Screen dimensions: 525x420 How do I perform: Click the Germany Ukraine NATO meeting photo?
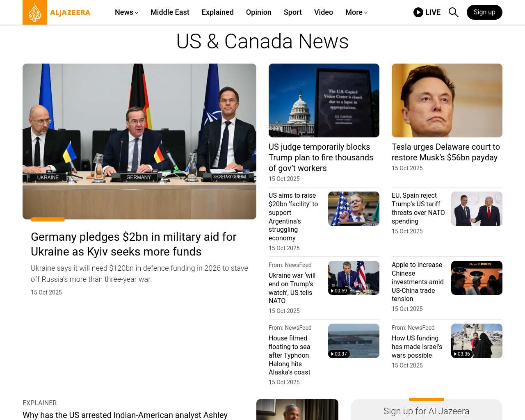[x=139, y=142]
